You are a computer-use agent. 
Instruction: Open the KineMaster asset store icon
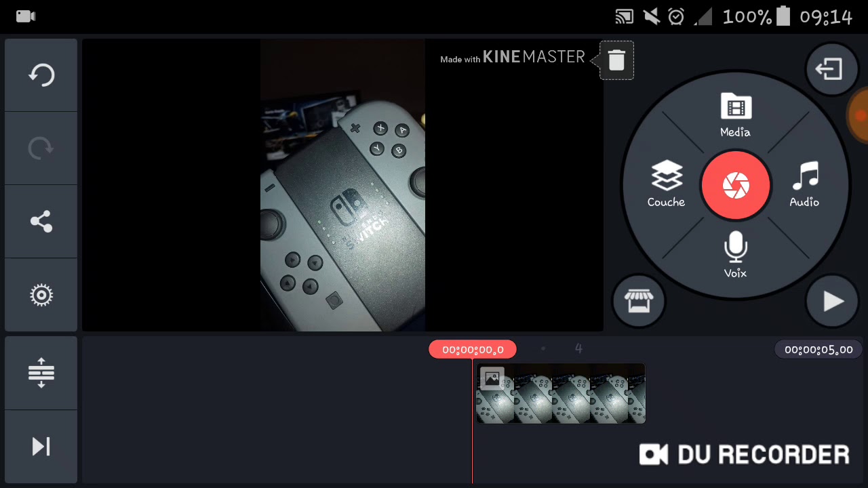point(639,301)
